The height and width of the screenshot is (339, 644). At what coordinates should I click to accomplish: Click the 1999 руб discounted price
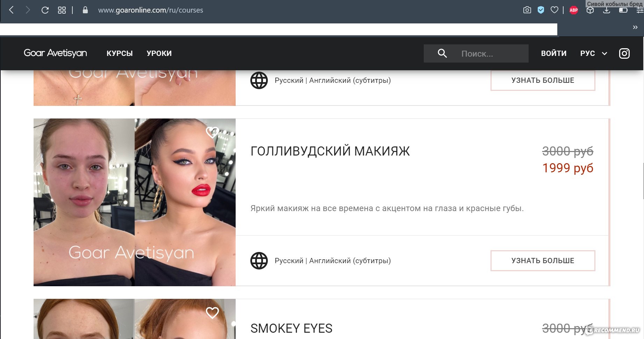568,168
